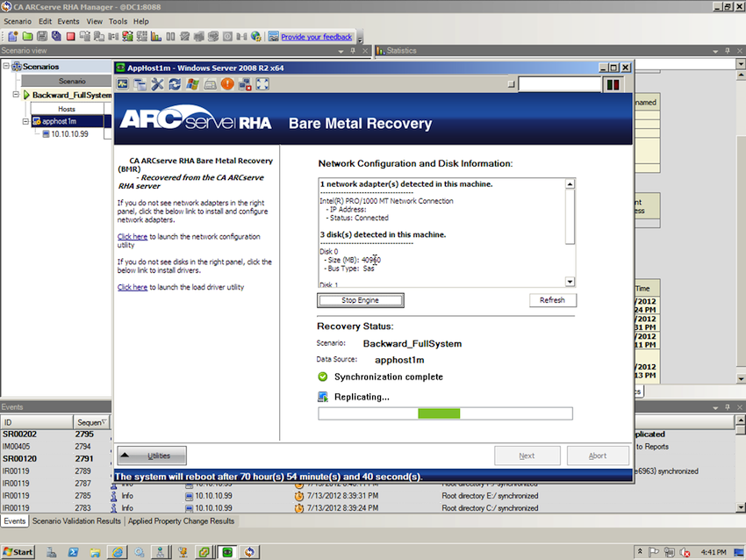The width and height of the screenshot is (746, 560).
Task: Click the feedback icon beside the feedback link
Action: pos(273,36)
